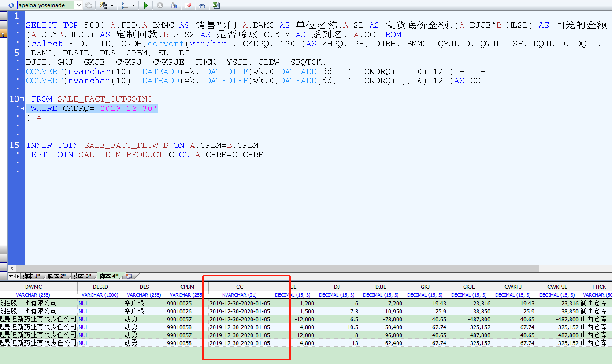Image resolution: width=612 pixels, height=364 pixels.
Task: Click the lightning execution plan icon
Action: click(103, 5)
